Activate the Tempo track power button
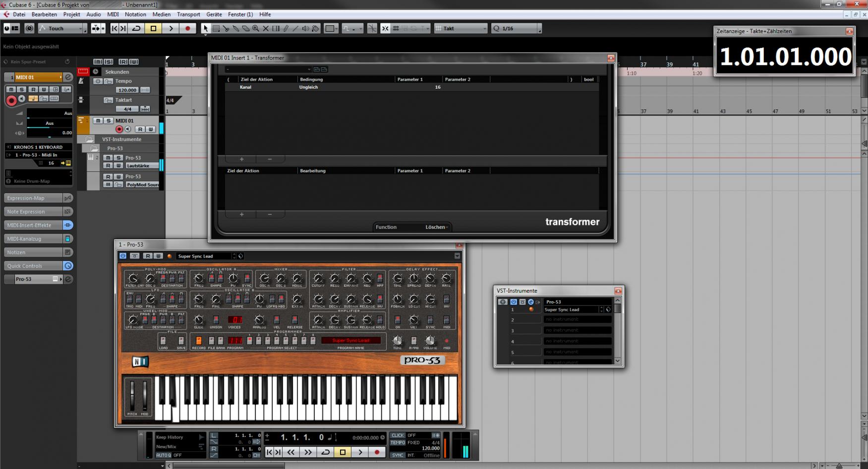Screen dimensions: 868x469 click(98, 81)
